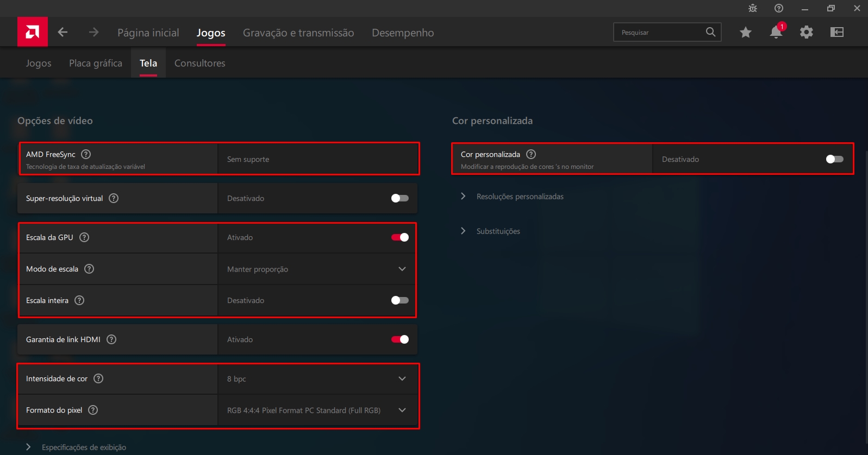This screenshot has width=868, height=455.
Task: Open favorites star icon
Action: tap(746, 32)
